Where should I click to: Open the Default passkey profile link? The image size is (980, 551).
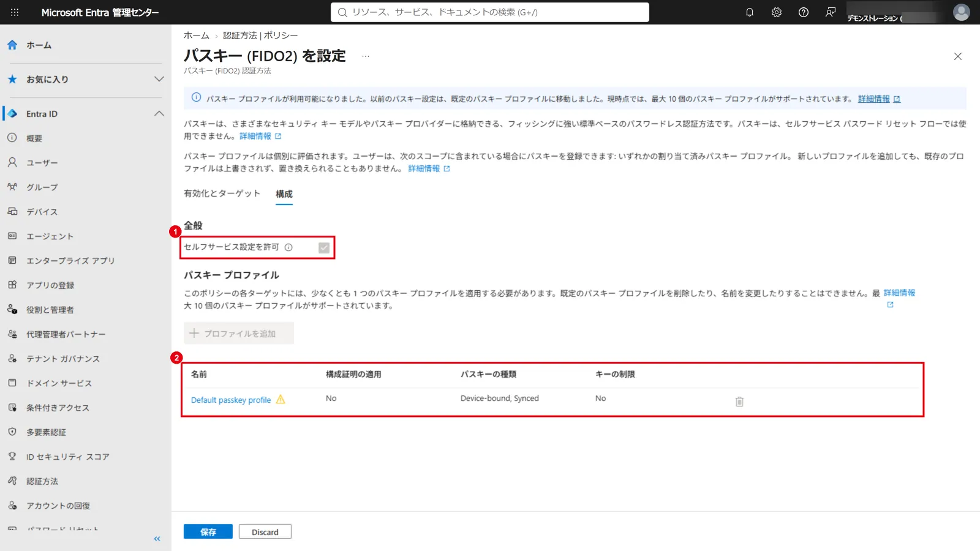pos(231,400)
